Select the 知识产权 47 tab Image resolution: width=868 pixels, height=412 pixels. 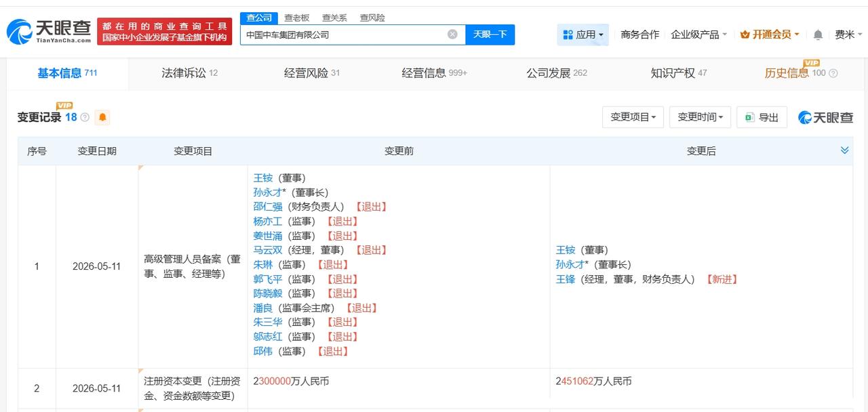tap(679, 73)
